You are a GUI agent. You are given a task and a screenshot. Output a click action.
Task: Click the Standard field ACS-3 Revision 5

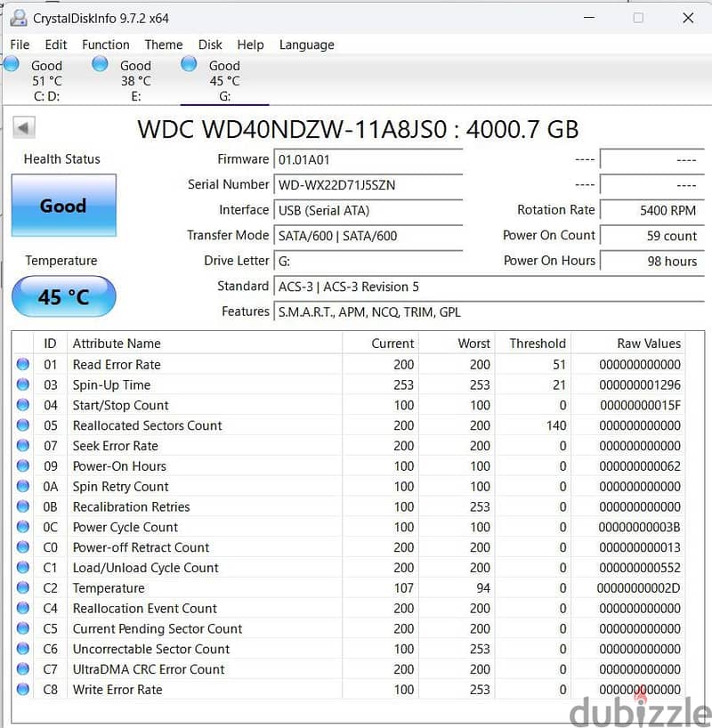pos(489,287)
